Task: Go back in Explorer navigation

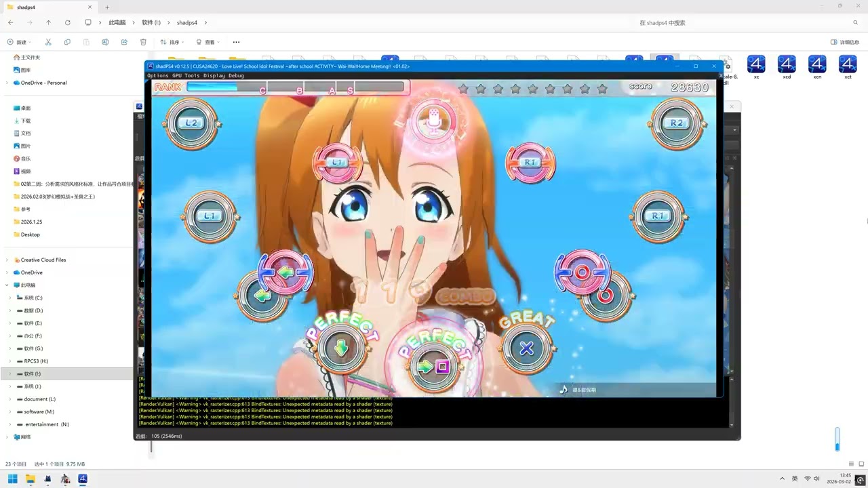Action: 10,22
